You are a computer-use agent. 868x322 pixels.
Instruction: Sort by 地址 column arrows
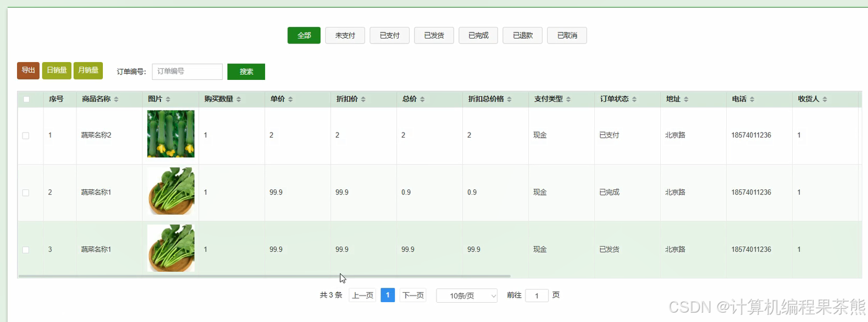click(686, 99)
